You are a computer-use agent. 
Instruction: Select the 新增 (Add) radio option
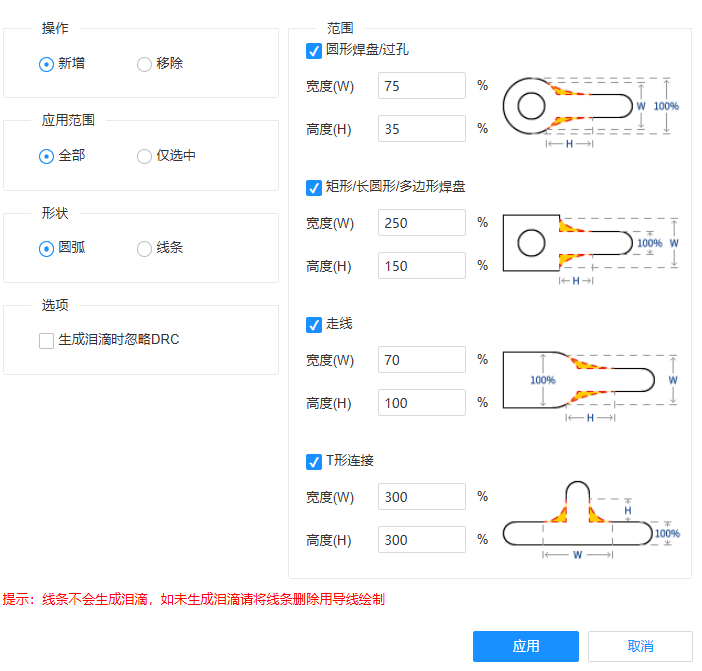coord(46,64)
